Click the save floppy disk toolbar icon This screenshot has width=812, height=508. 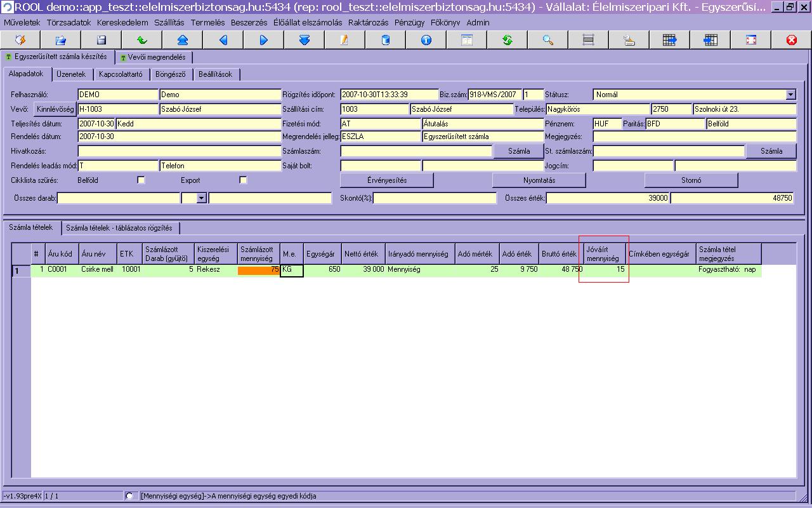[101, 40]
